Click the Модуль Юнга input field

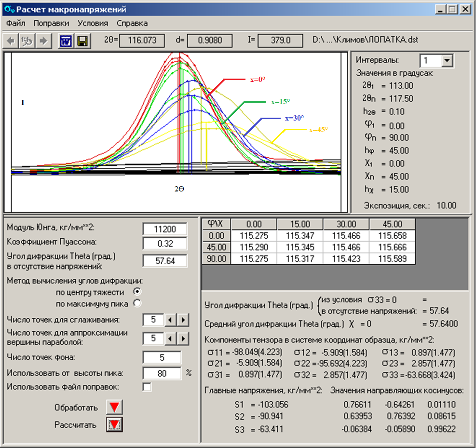tap(164, 229)
